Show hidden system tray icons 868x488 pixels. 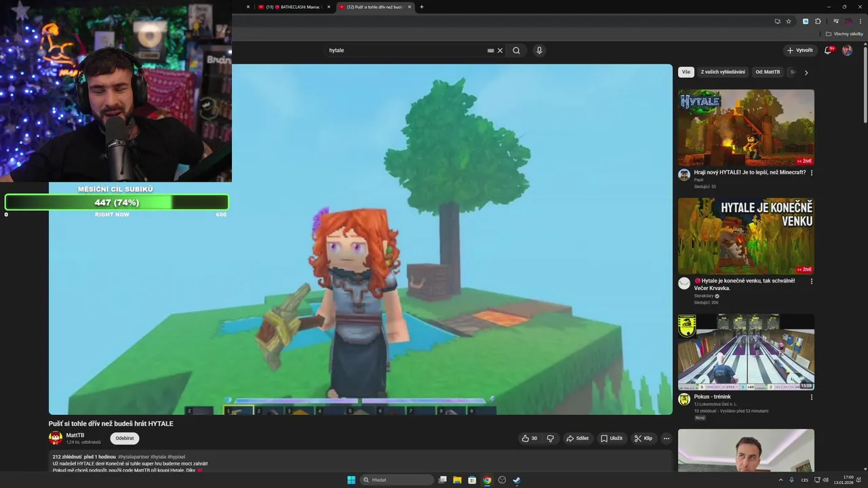(781, 480)
